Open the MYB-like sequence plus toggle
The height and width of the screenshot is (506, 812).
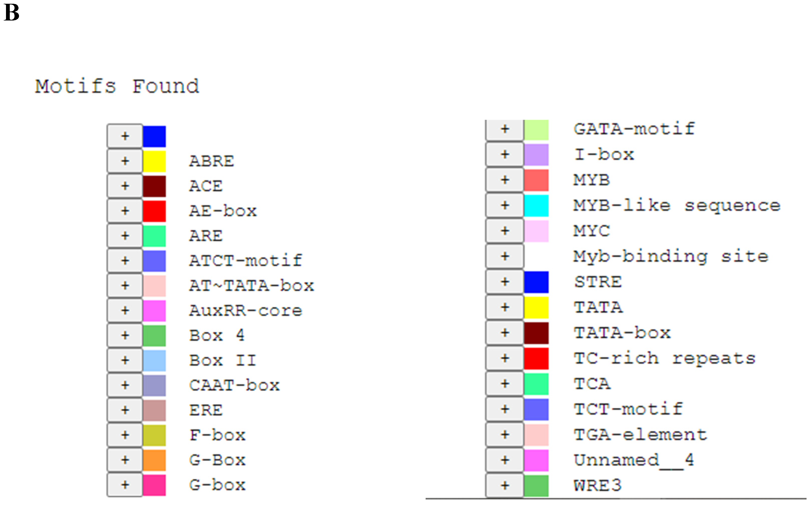point(505,205)
